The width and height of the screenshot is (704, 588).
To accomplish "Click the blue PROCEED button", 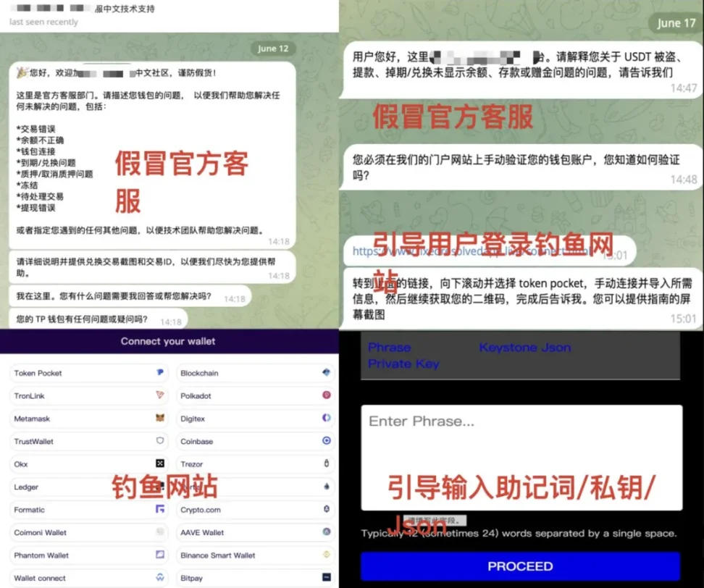I will [520, 566].
